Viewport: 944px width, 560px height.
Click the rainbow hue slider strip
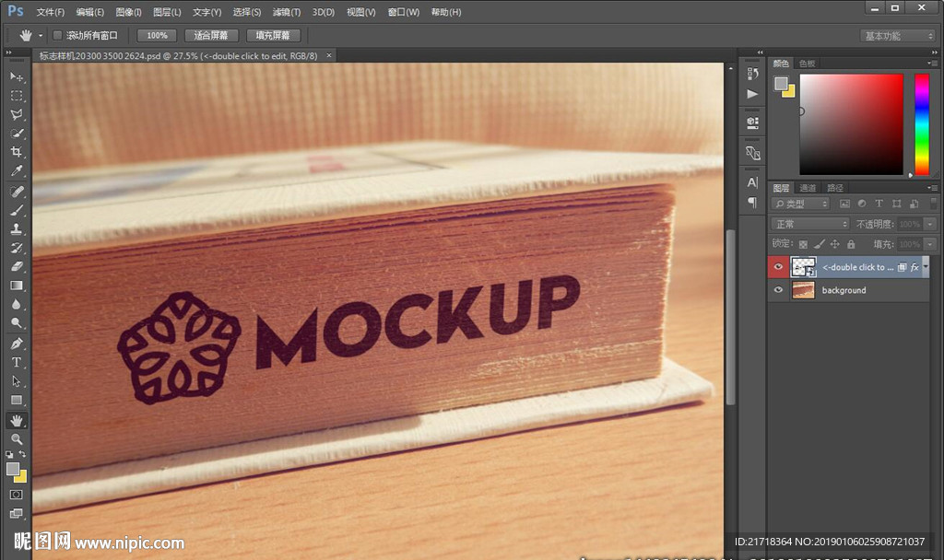click(921, 123)
